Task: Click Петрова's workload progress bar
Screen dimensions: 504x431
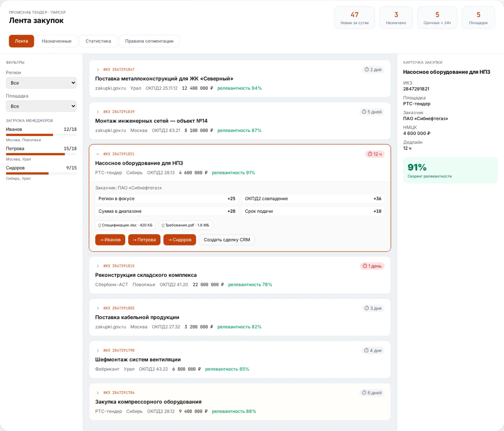Action: tap(41, 154)
